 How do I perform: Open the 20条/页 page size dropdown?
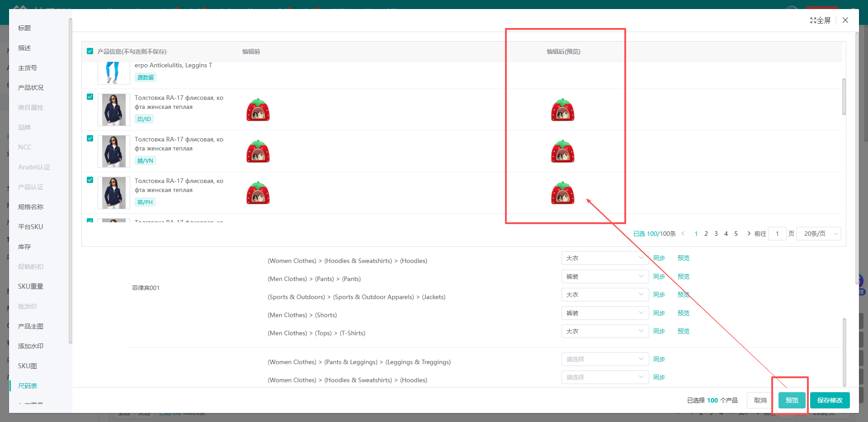[x=819, y=234]
